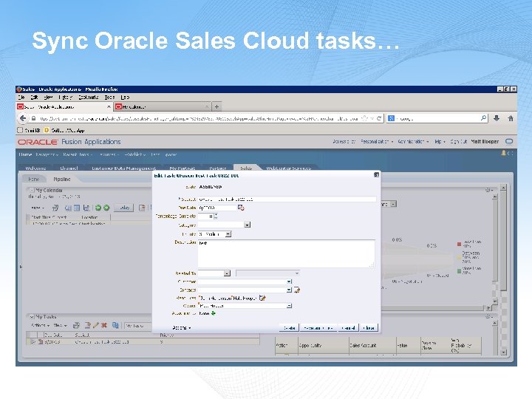The height and width of the screenshot is (399, 532).
Task: Close the Sales - Oracle Applications browser tab
Action: tap(109, 107)
